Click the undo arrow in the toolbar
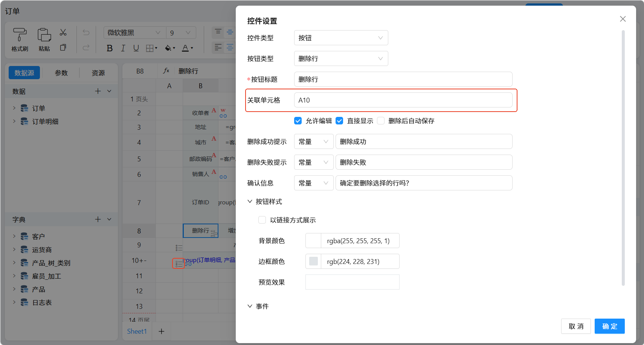Image resolution: width=644 pixels, height=345 pixels. click(x=86, y=32)
